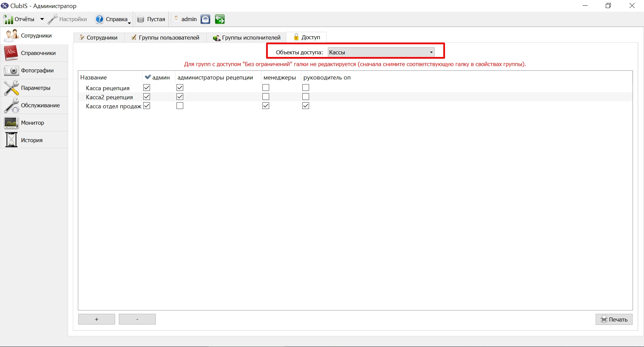Open the Монитор section

coord(34,123)
